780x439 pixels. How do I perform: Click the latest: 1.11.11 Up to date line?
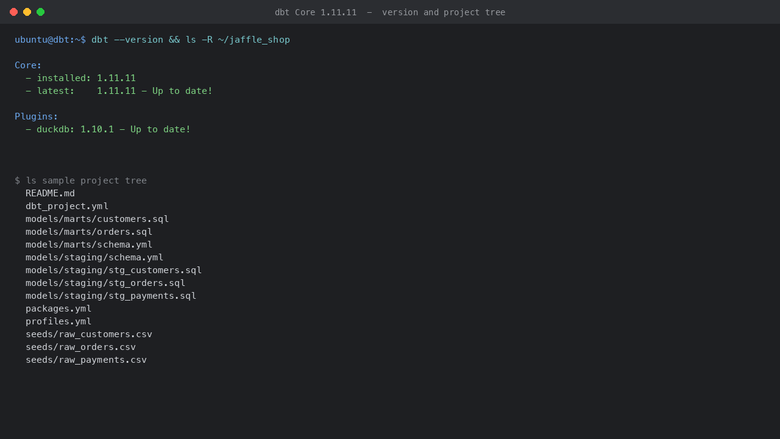tap(119, 91)
